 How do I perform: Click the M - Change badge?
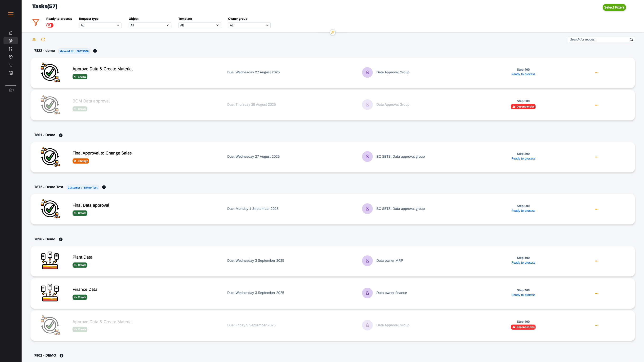coord(81,161)
